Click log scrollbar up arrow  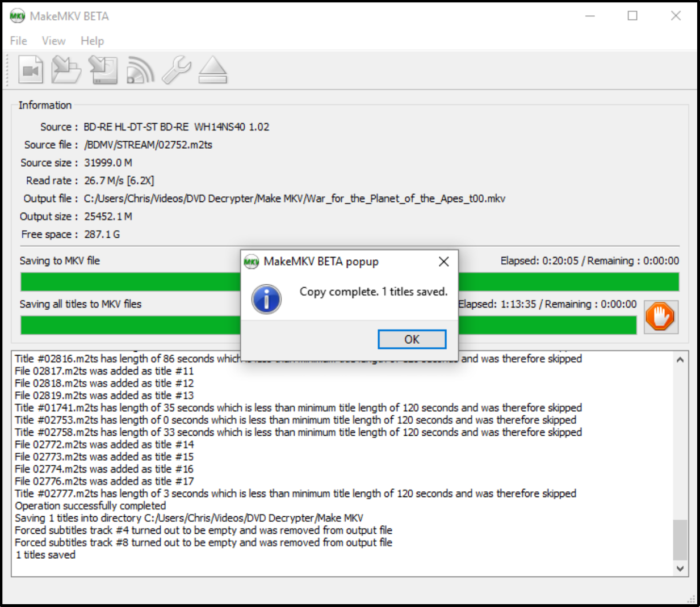[680, 360]
